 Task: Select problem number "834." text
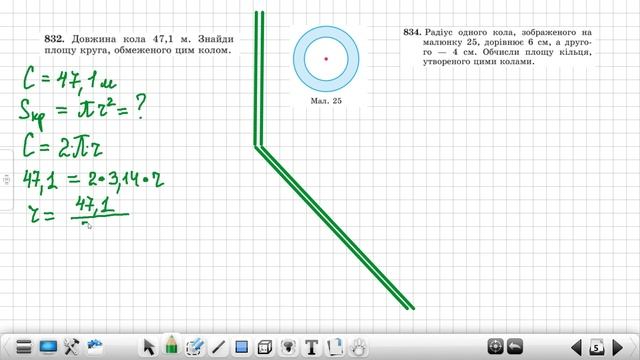click(412, 32)
